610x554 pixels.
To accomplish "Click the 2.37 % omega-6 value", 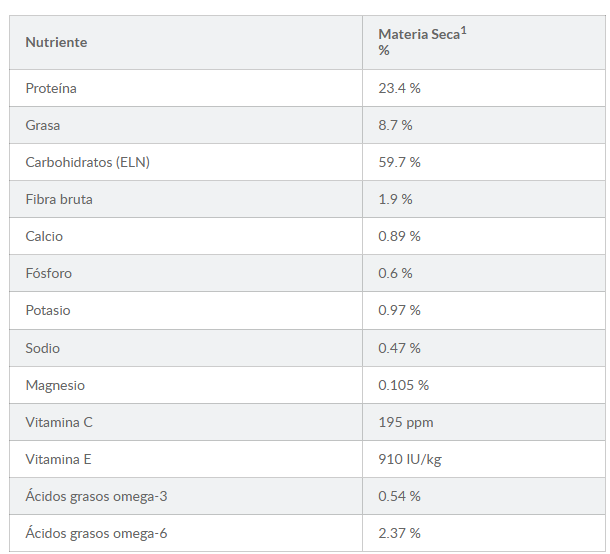I will 399,533.
